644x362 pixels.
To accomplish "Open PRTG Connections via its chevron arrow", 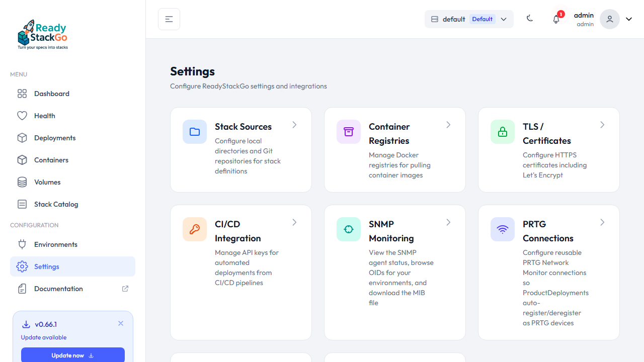I will click(602, 222).
